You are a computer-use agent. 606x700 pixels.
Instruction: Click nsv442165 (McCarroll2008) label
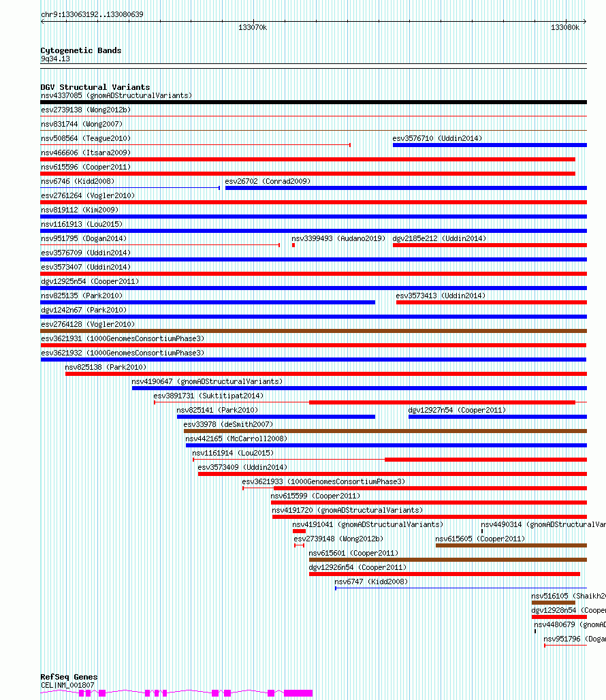[x=236, y=439]
